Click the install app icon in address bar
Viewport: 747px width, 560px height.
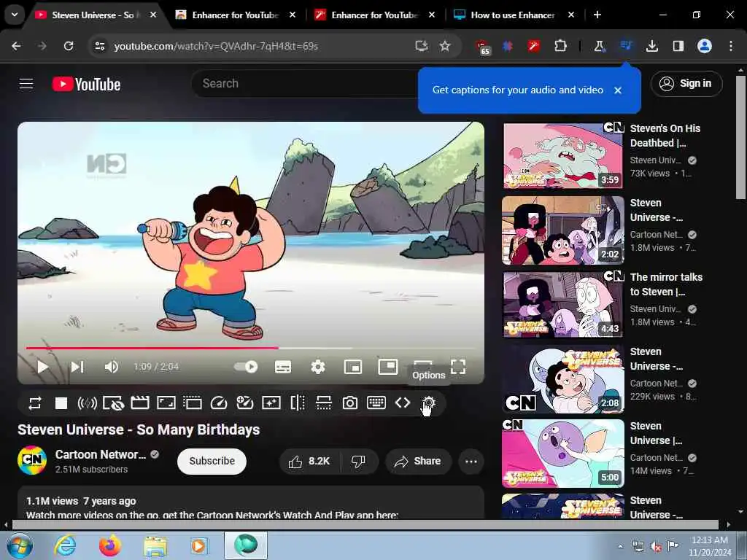pos(421,46)
